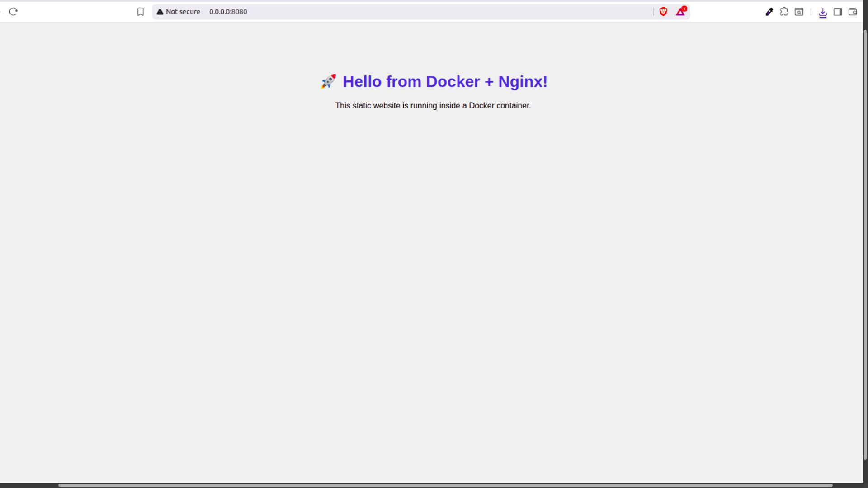Click the notification badge on Rewards icon
Viewport: 868px width, 488px height.
pos(684,9)
